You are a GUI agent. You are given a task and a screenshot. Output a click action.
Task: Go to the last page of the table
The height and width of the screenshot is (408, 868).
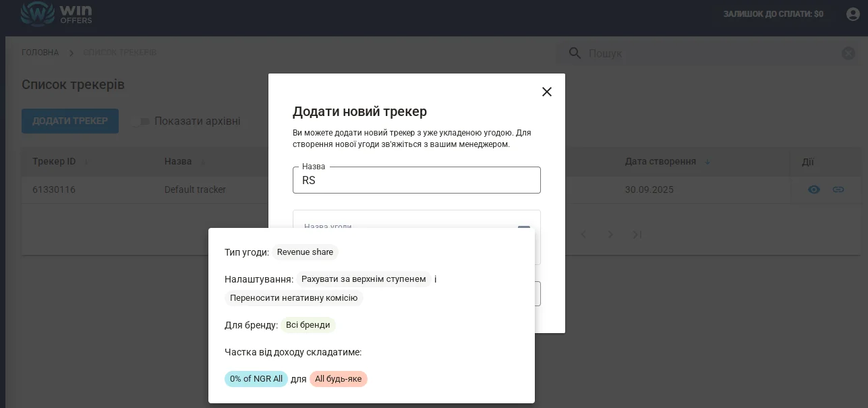click(x=637, y=234)
